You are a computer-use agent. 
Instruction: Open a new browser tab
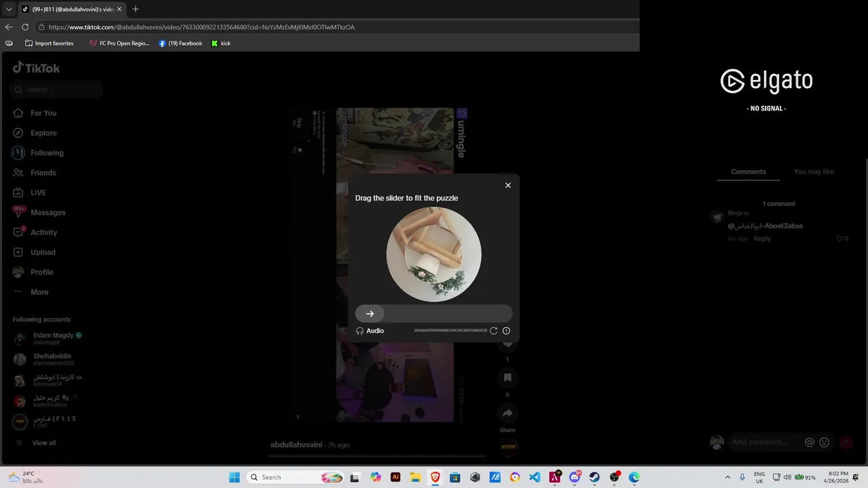[x=136, y=9]
